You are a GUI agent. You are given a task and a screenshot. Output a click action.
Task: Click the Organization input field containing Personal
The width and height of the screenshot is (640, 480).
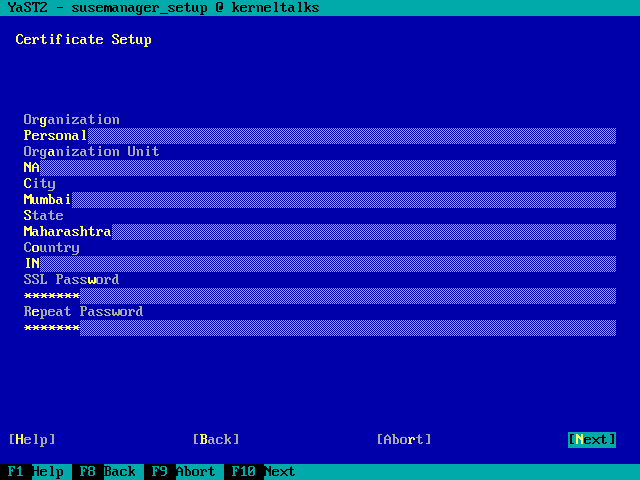(320, 136)
